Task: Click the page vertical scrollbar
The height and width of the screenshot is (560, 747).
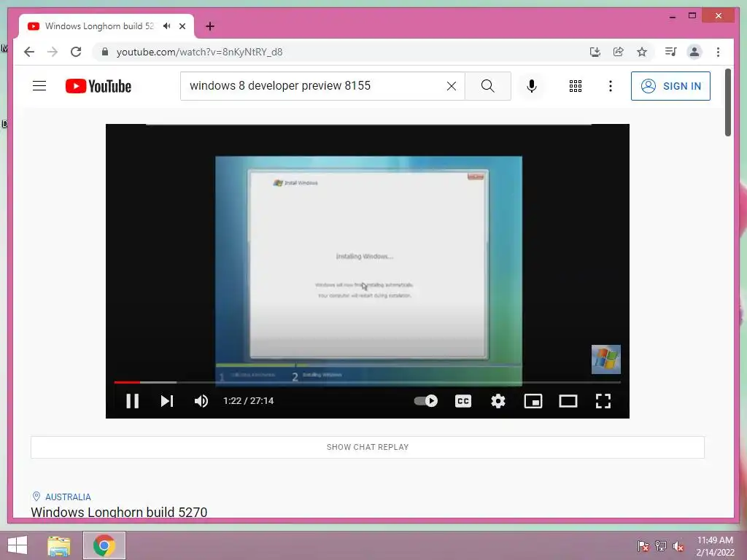Action: 728,102
